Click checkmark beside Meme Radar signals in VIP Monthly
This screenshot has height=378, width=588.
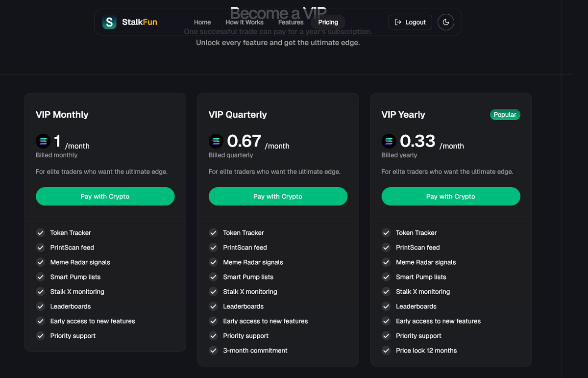pos(40,262)
